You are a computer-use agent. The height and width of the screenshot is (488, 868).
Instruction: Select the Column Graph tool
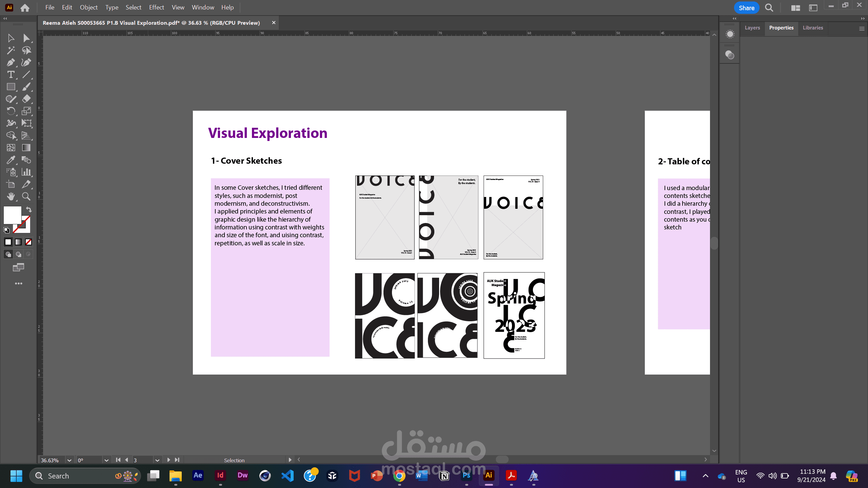point(26,172)
